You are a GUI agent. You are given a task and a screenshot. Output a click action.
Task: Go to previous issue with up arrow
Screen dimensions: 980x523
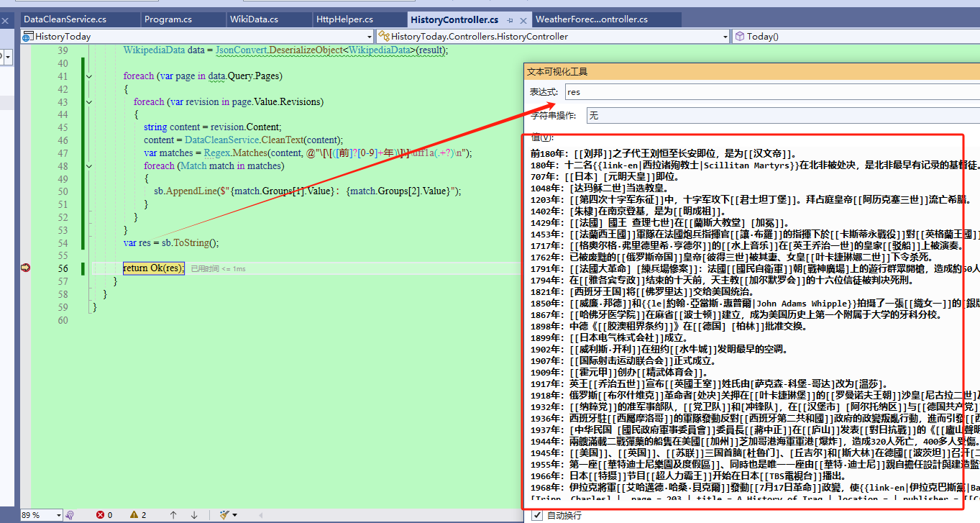coord(173,515)
